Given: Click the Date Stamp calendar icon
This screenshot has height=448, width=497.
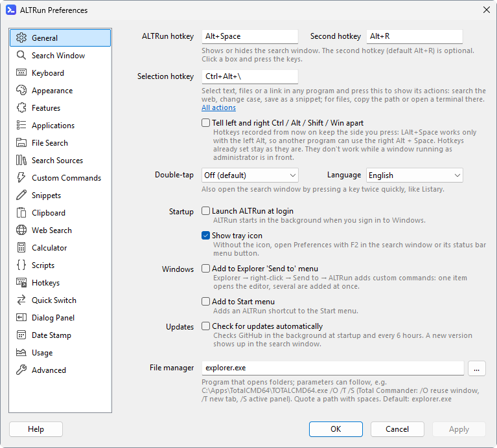Looking at the screenshot, I should point(21,335).
